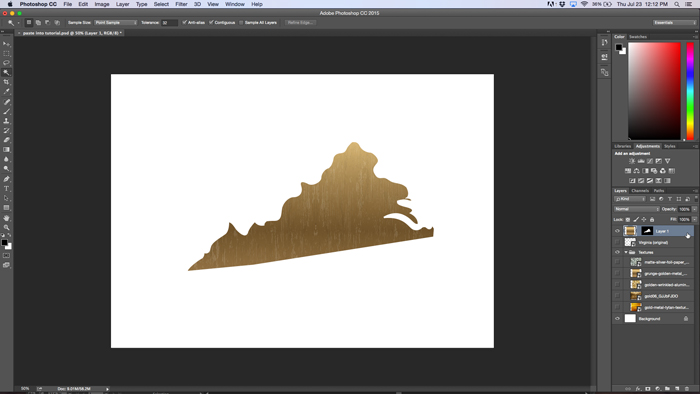
Task: Open the Layer menu
Action: click(122, 4)
